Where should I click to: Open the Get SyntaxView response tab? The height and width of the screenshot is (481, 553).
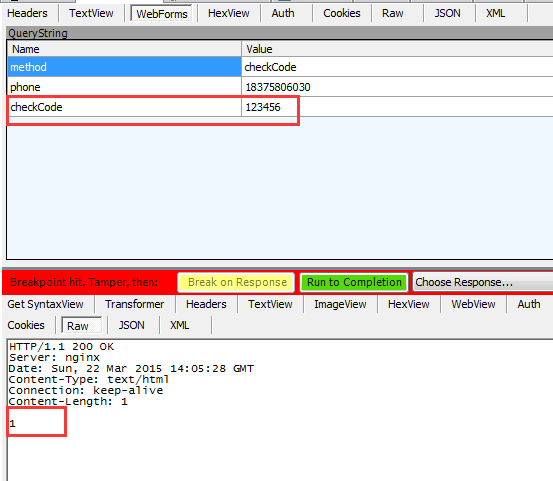coord(45,304)
